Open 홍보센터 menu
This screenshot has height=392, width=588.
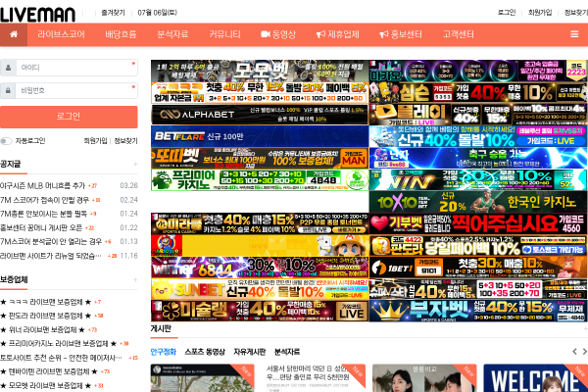(401, 34)
